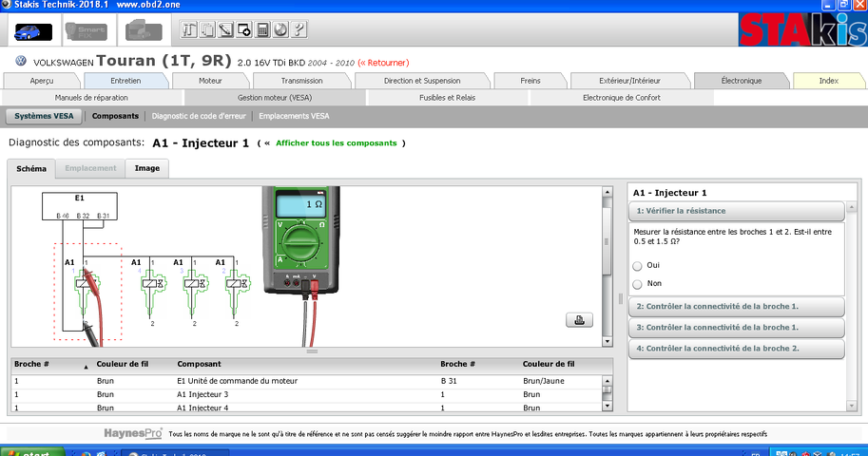Click the E1 control unit box

(80, 206)
